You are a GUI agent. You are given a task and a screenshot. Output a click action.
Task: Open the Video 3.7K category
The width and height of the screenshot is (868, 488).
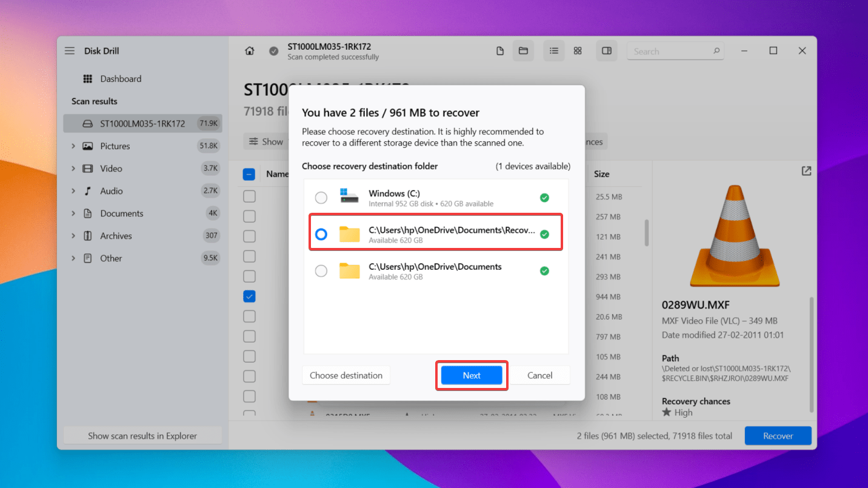tap(142, 169)
